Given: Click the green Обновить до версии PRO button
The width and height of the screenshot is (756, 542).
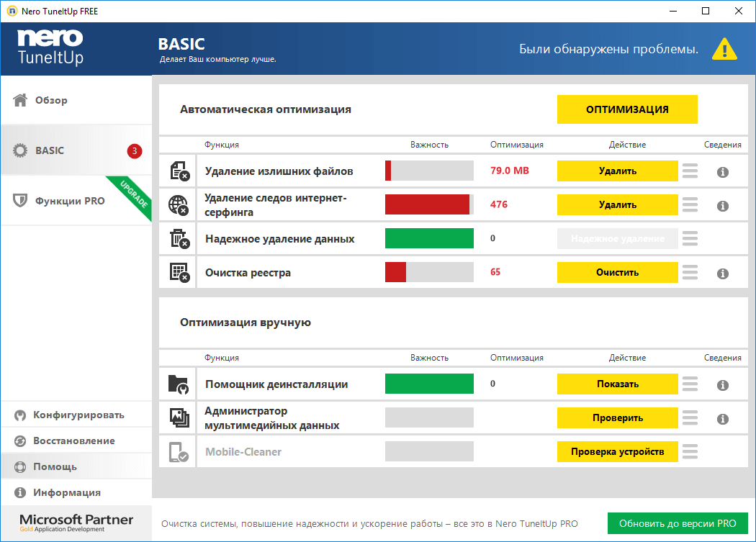Looking at the screenshot, I should (x=678, y=524).
